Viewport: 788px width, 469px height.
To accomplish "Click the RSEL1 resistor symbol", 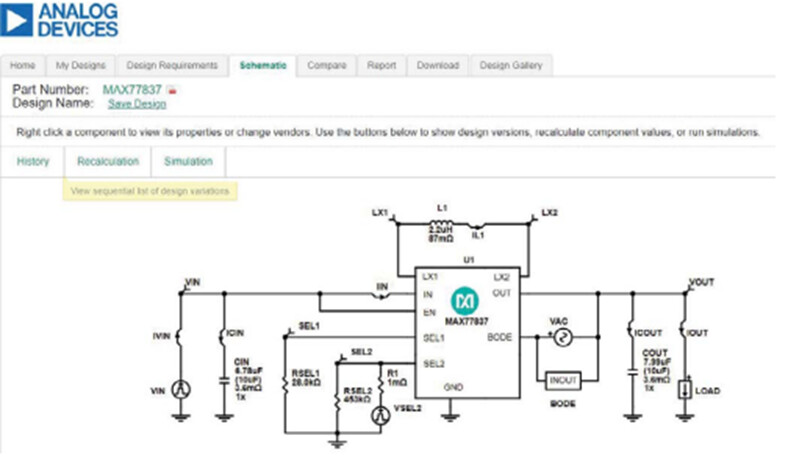I will tap(285, 384).
